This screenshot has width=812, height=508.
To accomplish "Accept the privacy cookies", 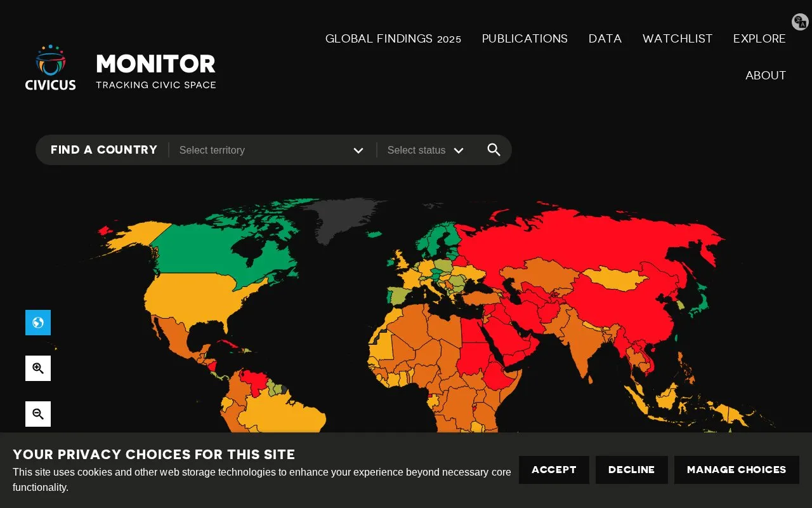I will 554,470.
